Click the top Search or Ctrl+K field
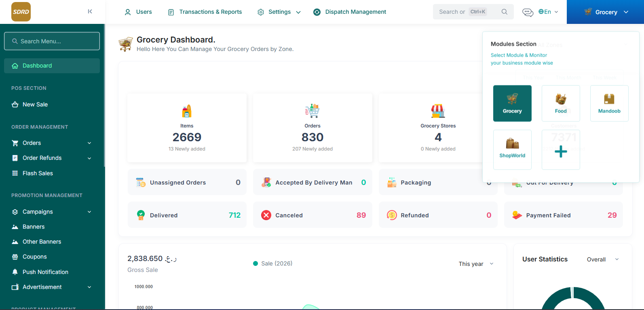Viewport: 644px width, 310px height. click(473, 12)
